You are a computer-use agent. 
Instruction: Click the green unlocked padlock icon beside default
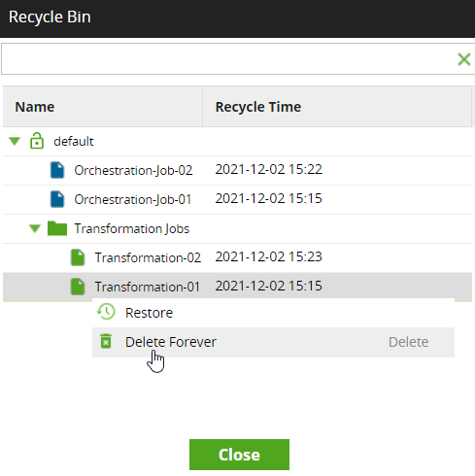click(x=37, y=141)
